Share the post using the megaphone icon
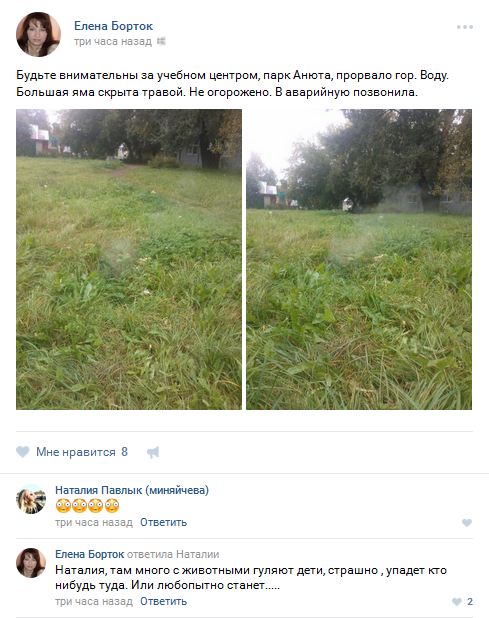 pos(153,452)
